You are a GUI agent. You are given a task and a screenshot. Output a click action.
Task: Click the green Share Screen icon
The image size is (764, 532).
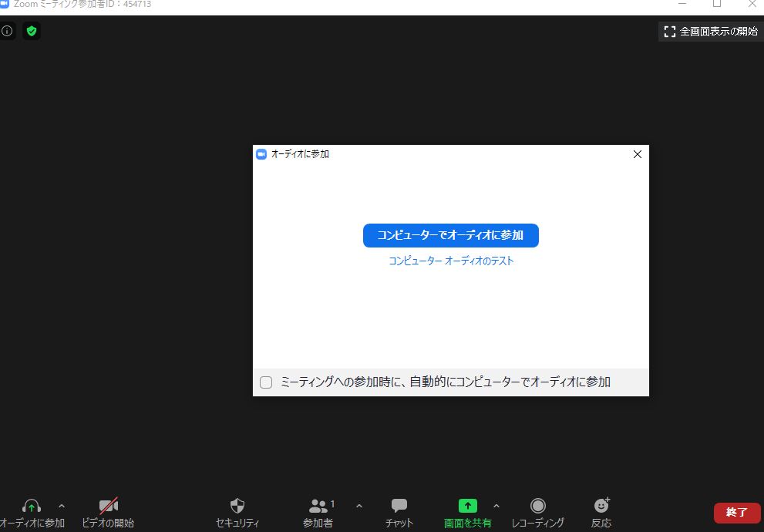[467, 507]
